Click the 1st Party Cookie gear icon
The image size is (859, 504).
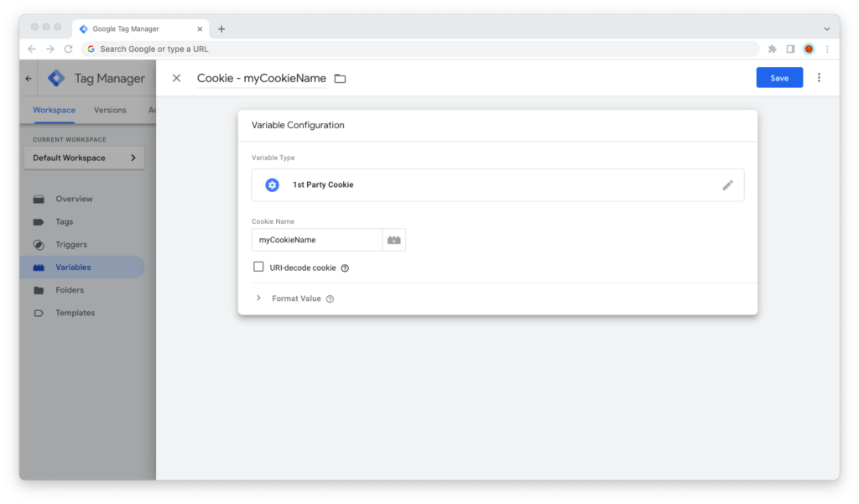(x=273, y=185)
